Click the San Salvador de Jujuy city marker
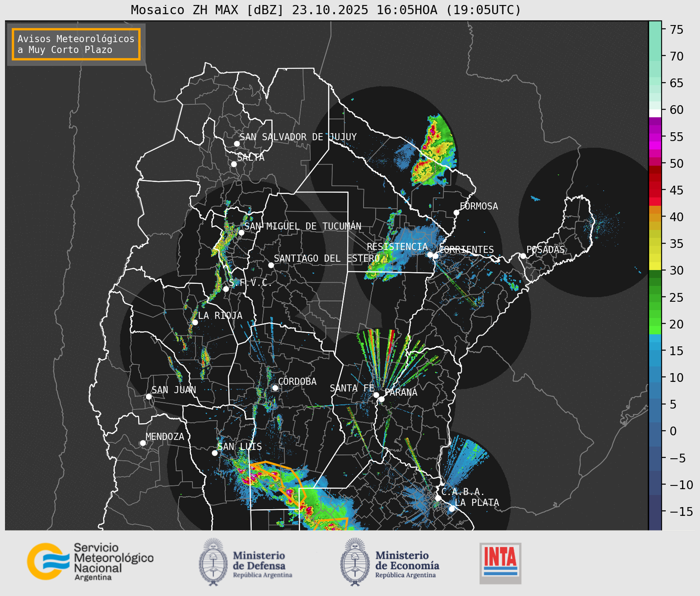700x596 pixels. point(237,144)
